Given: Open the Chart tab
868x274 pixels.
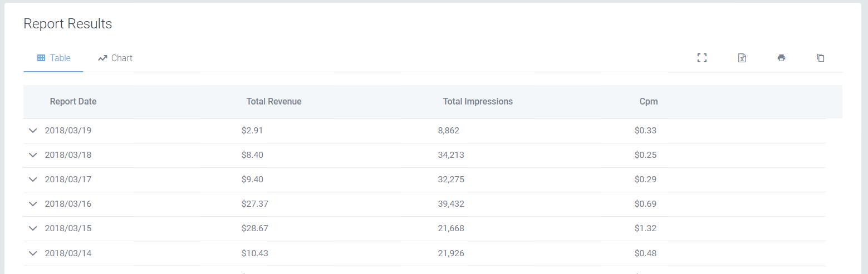Looking at the screenshot, I should 115,58.
